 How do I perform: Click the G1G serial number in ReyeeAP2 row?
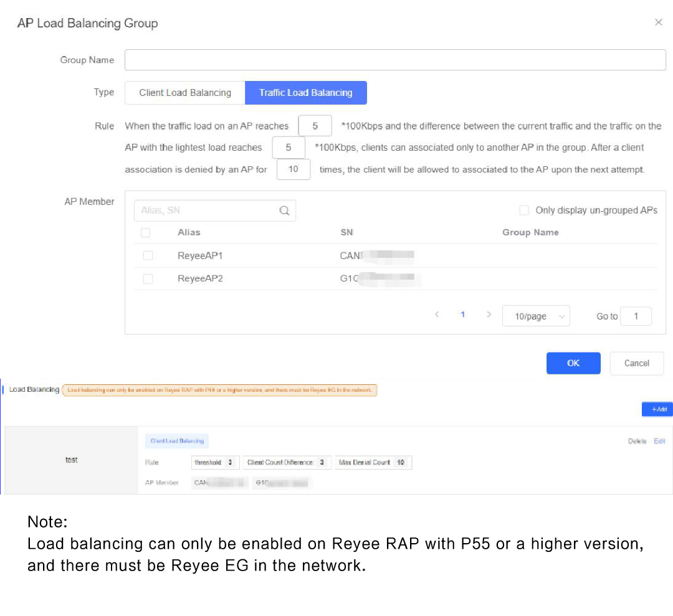380,278
